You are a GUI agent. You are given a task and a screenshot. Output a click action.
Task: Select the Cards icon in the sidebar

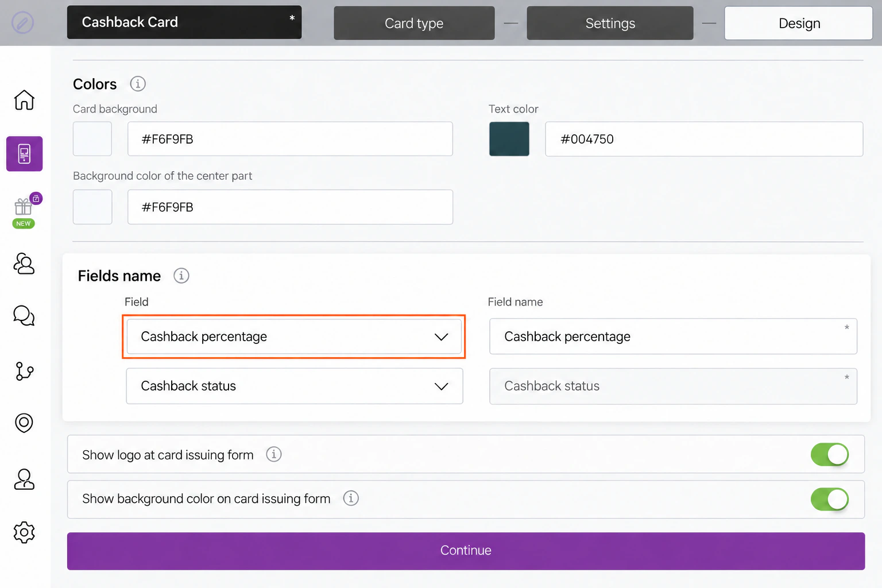[x=24, y=154]
